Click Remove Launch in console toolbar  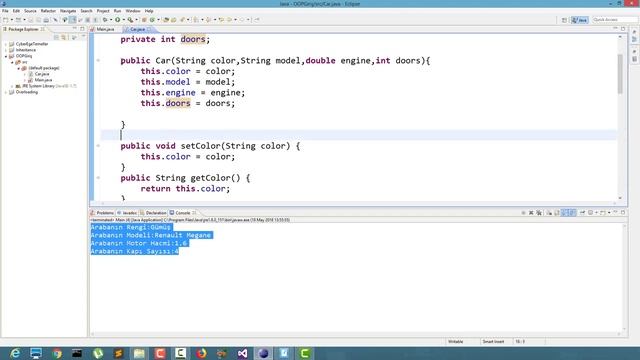[x=531, y=213]
